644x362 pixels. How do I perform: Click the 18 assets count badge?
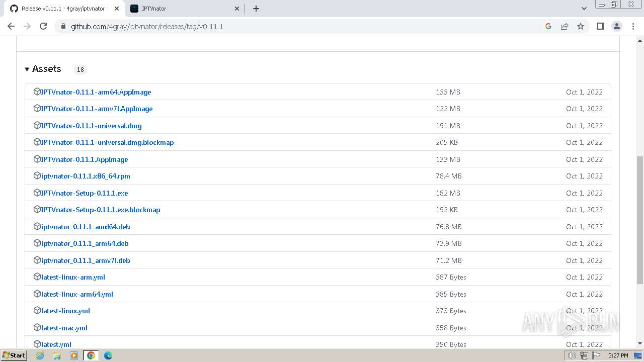coord(80,69)
